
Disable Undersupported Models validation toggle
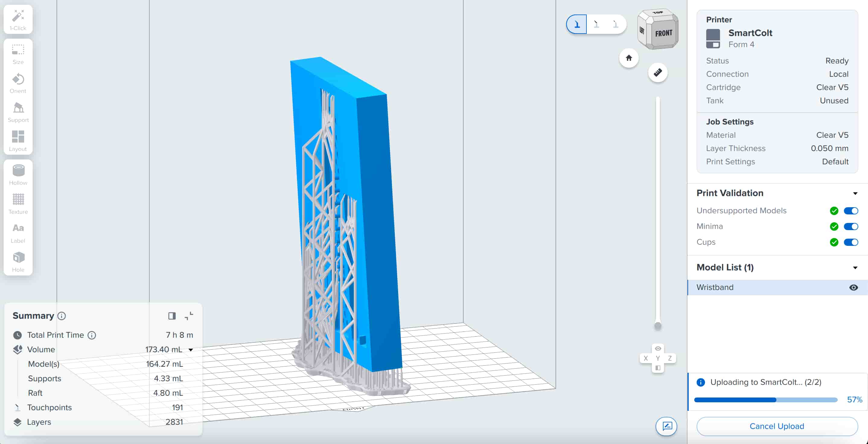pos(850,211)
